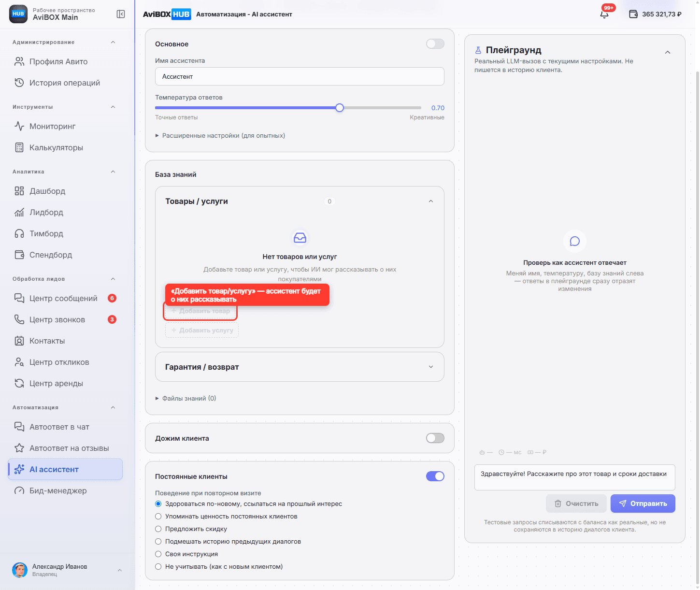Click the wallet balance icon
Viewport: 700px width, 590px height.
point(633,14)
